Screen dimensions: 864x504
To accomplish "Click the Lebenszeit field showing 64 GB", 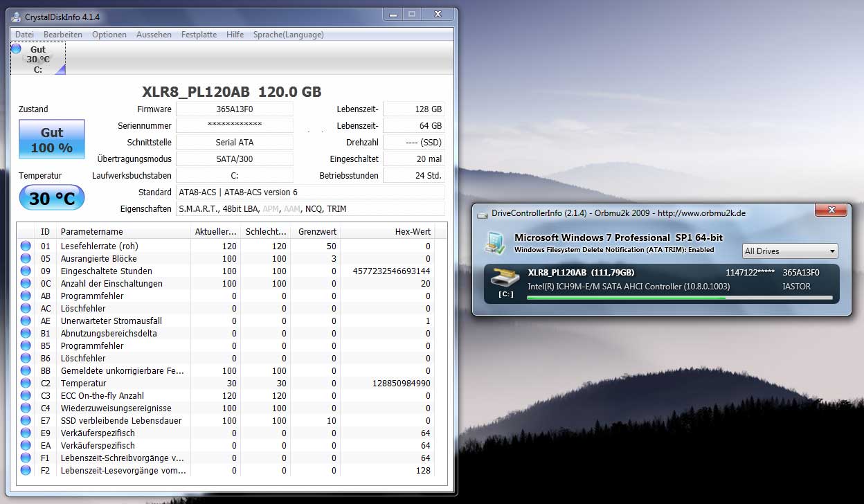I will coord(414,125).
